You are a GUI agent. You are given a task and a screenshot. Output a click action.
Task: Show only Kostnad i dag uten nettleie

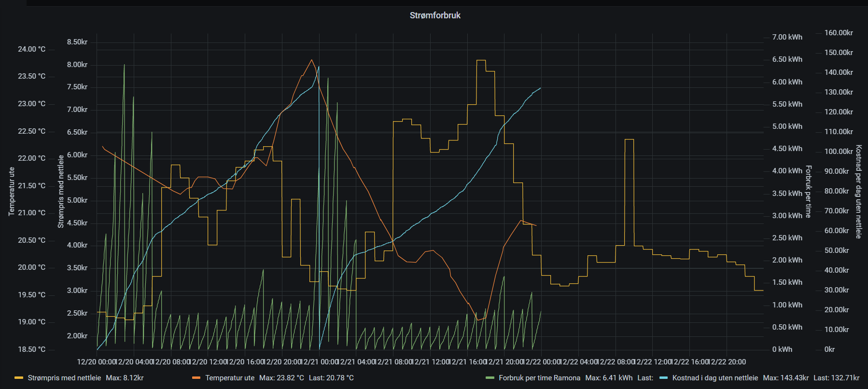click(x=715, y=378)
